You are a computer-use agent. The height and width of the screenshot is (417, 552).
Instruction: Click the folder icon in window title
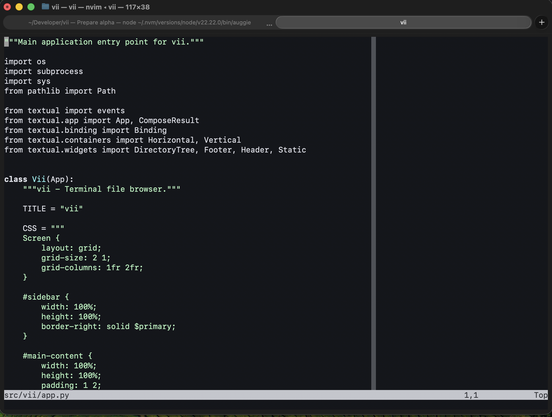[x=45, y=7]
